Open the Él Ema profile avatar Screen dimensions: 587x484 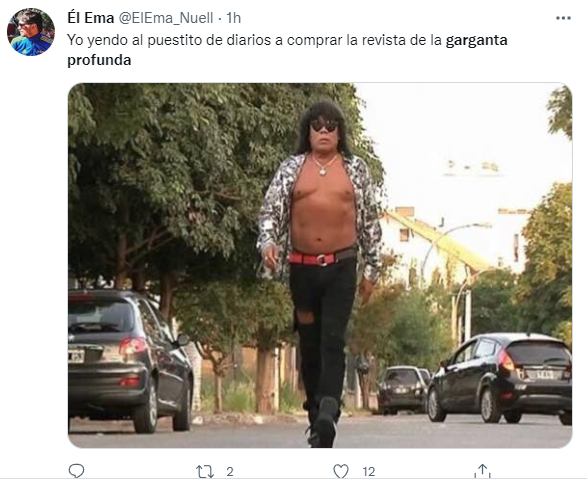(31, 32)
